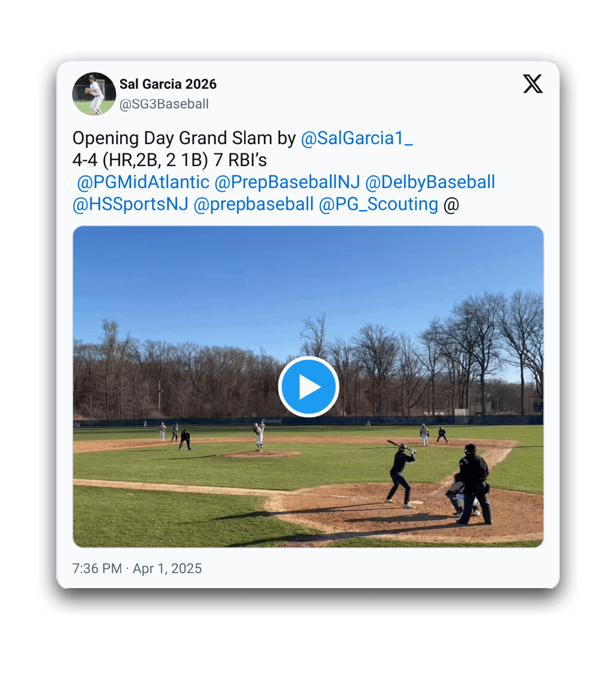Click the pitcher on the mound in the video

[x=259, y=437]
